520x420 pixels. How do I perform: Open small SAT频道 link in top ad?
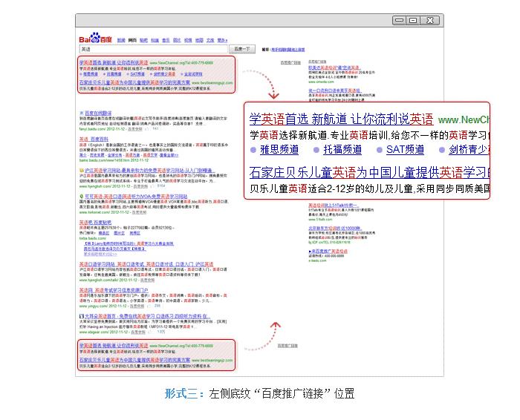(x=137, y=74)
